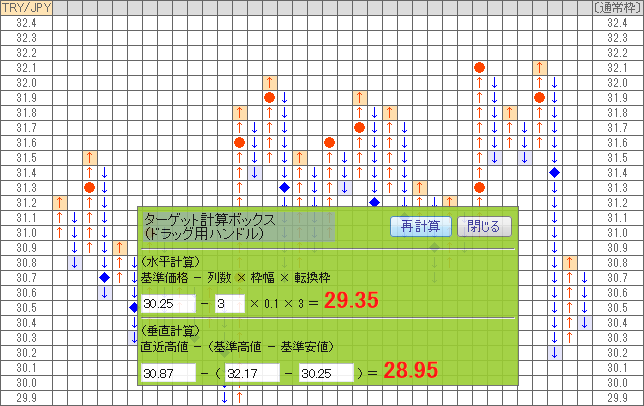644x406 pixels.
Task: Click the (垂直計算) section heading
Action: click(x=170, y=330)
